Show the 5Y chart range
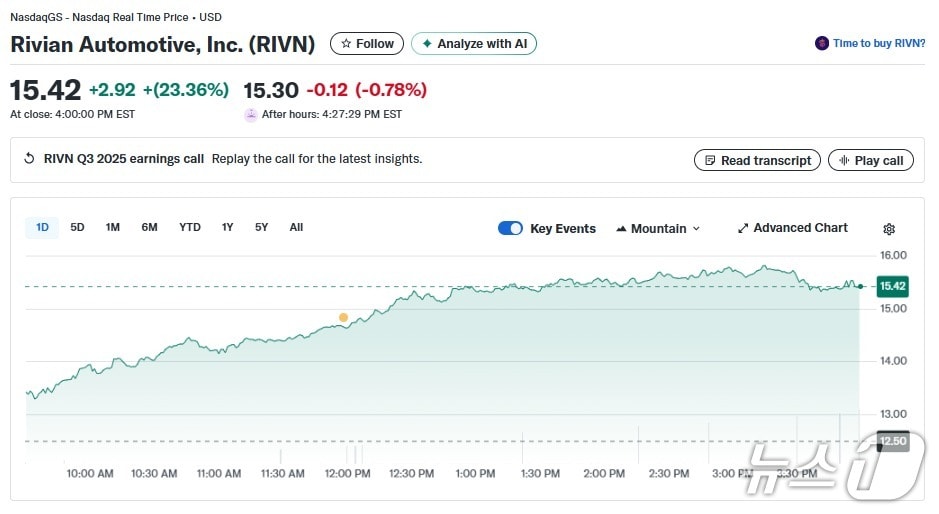The height and width of the screenshot is (514, 939). tap(261, 227)
